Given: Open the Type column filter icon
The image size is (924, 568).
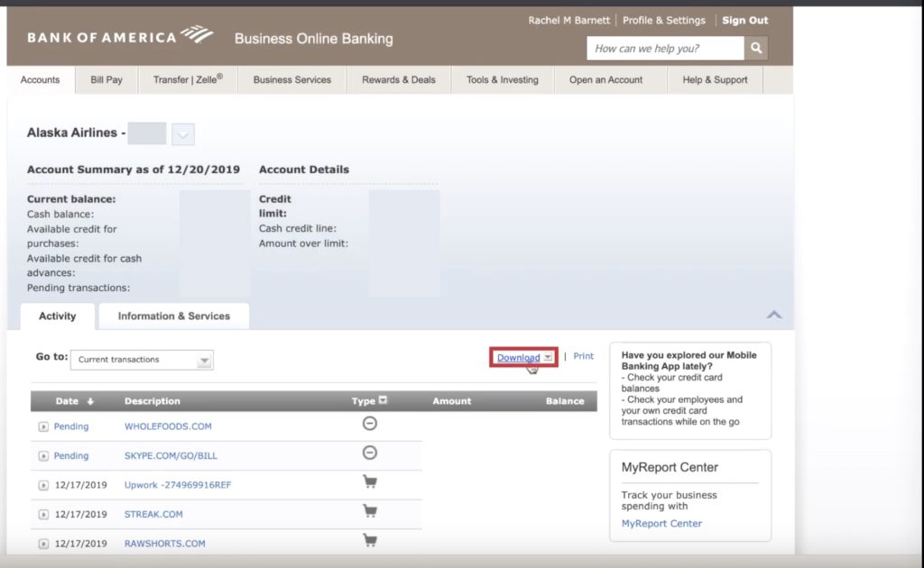Looking at the screenshot, I should click(x=383, y=400).
